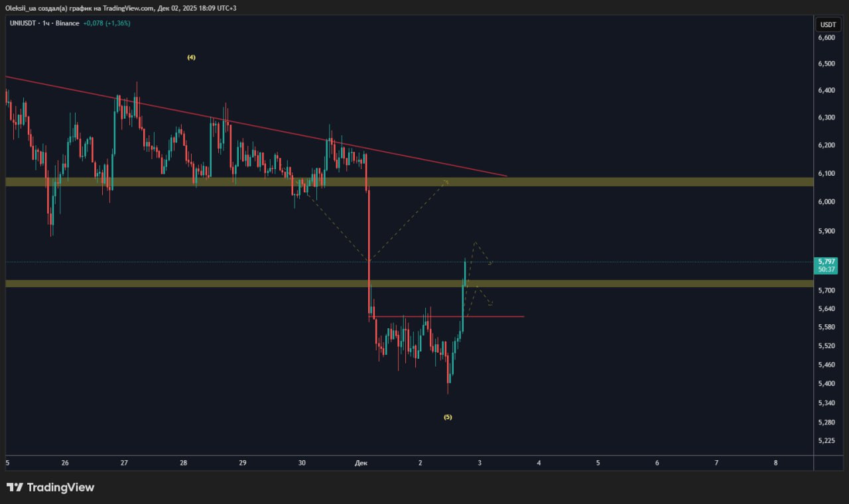Click the 50:37 candle countdown timer
The image size is (849, 504).
coord(827,270)
